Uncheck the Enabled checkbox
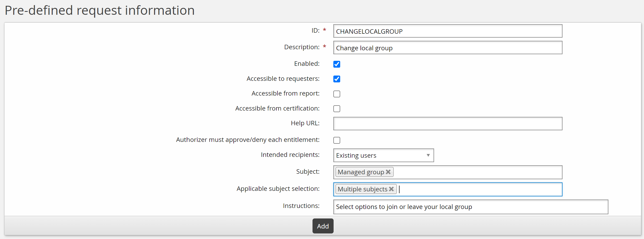 click(x=337, y=64)
